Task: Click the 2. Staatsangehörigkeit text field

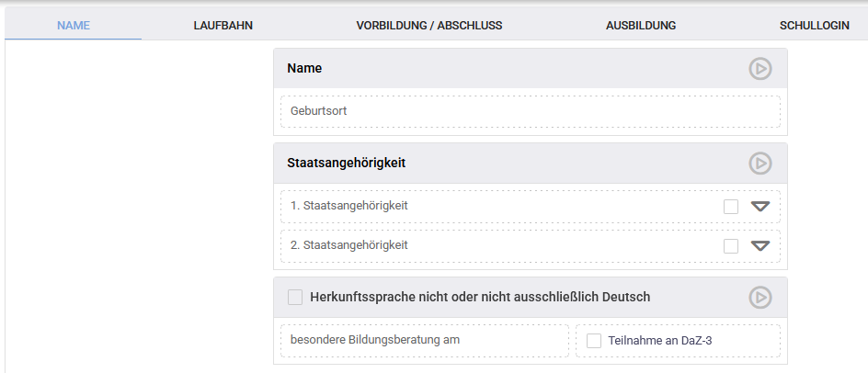Action: click(497, 246)
